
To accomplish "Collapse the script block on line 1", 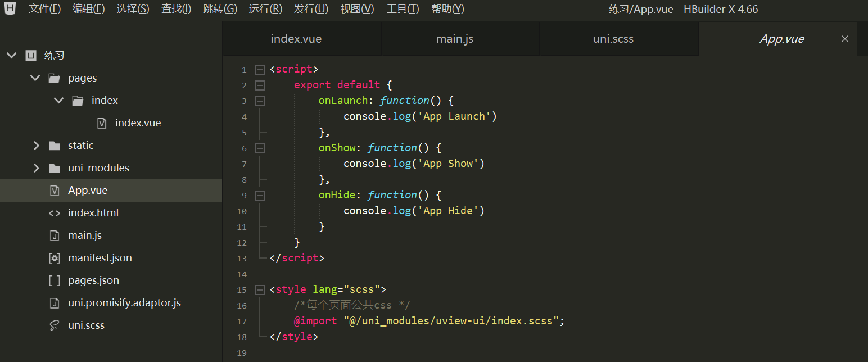I will (x=259, y=69).
